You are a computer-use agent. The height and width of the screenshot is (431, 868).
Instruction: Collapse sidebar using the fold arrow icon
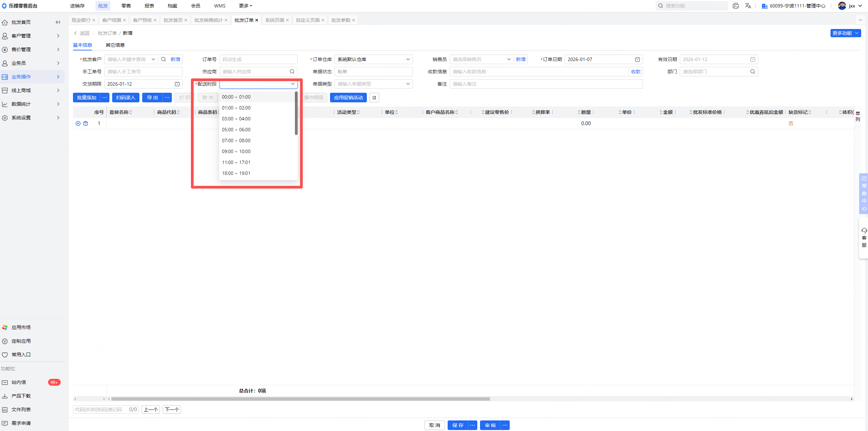point(58,22)
